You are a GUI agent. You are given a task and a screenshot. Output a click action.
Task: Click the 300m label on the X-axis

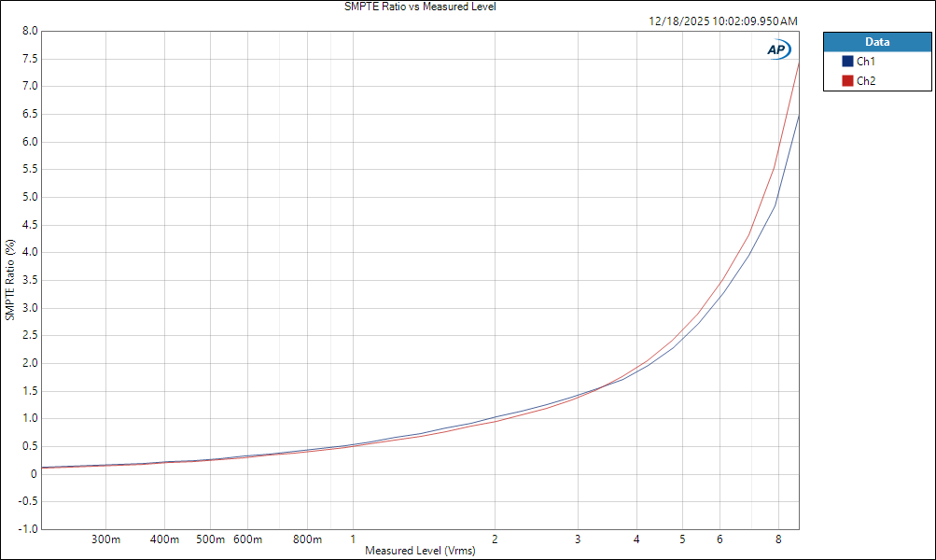[x=105, y=539]
